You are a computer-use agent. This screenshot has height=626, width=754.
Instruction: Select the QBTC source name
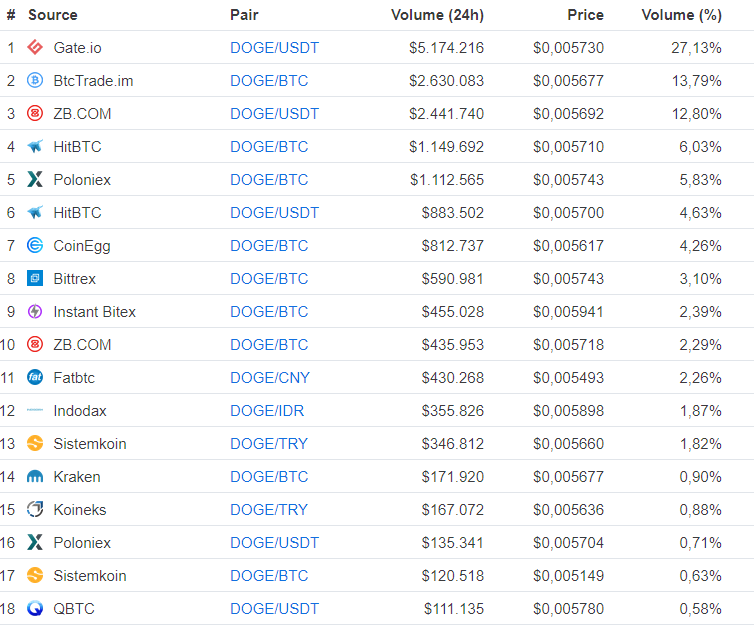[74, 609]
